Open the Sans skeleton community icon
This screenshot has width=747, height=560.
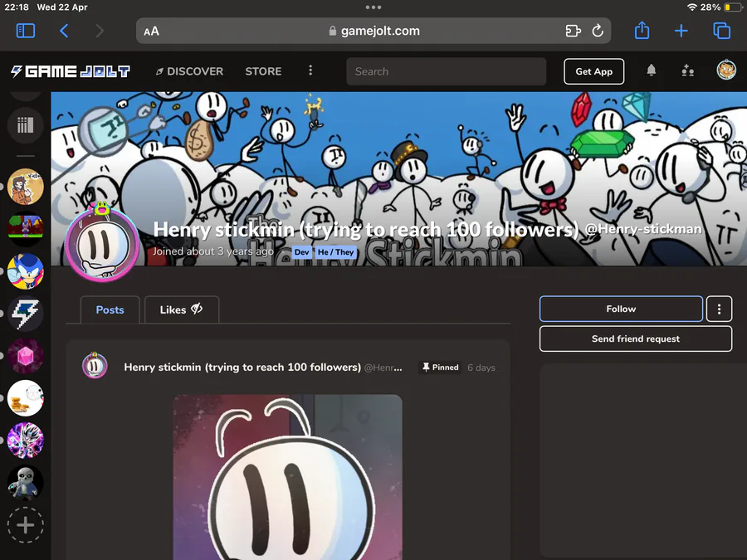pos(25,484)
